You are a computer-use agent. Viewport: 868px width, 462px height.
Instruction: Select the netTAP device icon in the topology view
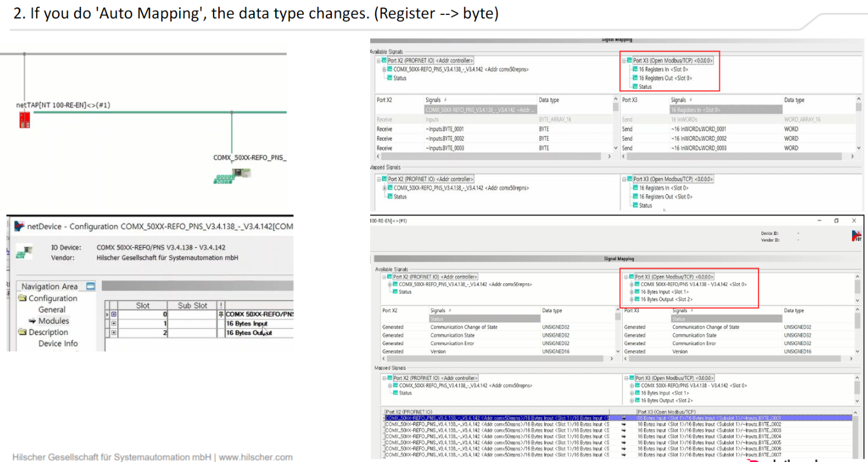[x=24, y=121]
